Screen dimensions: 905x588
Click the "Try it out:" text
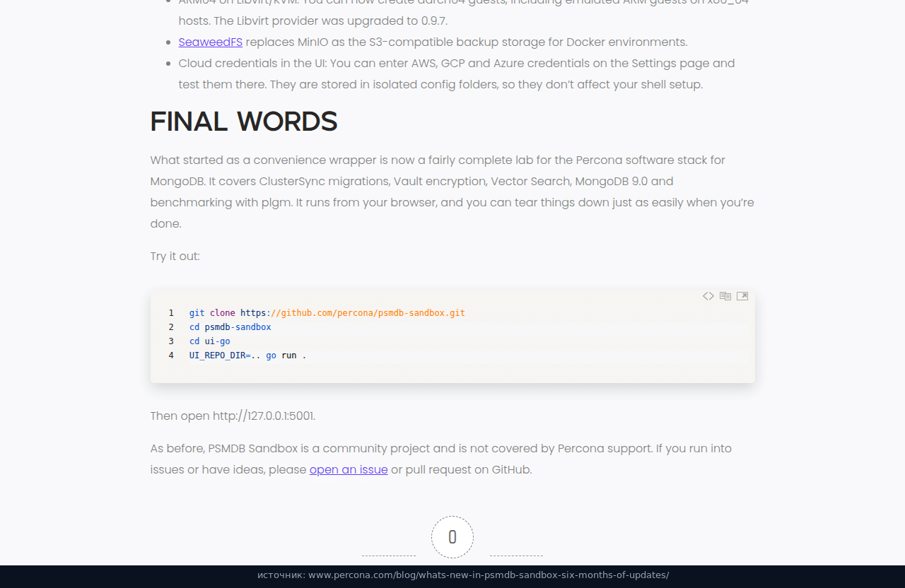click(175, 256)
